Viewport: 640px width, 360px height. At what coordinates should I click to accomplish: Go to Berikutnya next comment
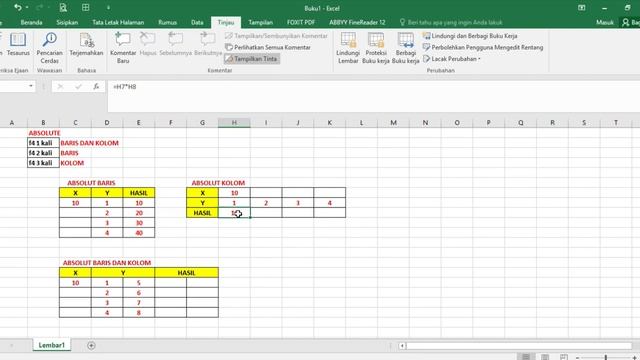click(208, 44)
